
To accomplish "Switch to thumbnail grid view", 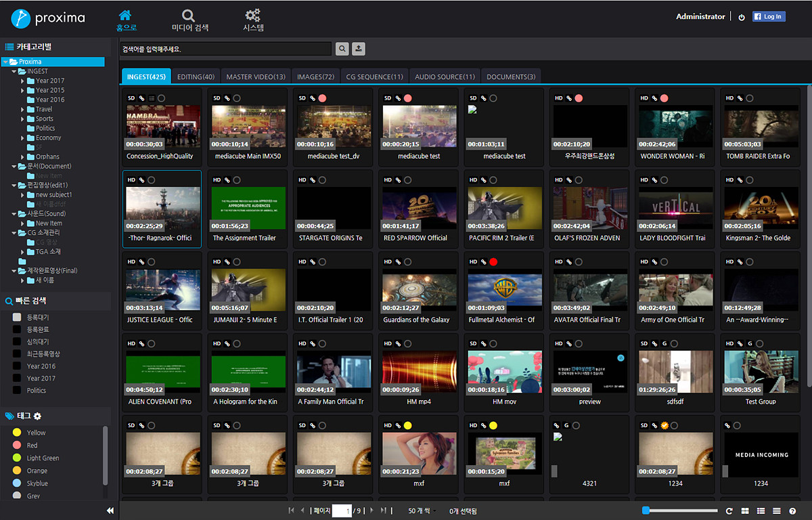I will pos(745,511).
